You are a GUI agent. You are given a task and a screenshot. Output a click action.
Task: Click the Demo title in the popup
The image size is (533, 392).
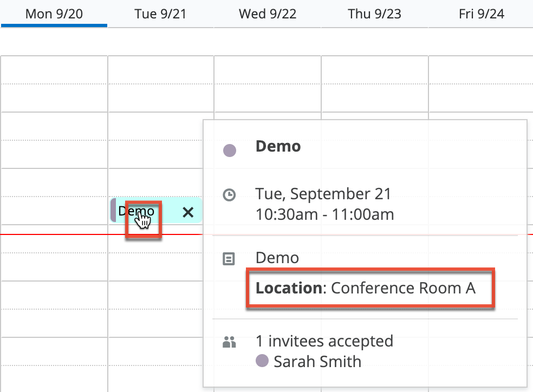tap(278, 146)
